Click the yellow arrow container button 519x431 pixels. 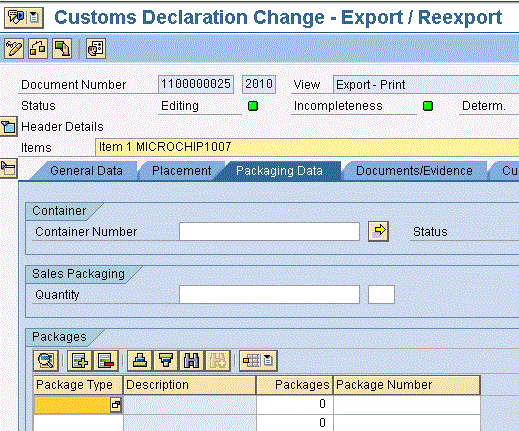tap(378, 231)
